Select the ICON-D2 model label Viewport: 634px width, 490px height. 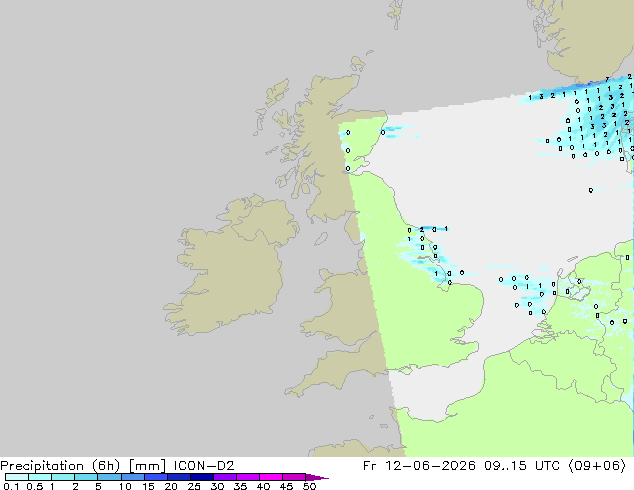click(204, 466)
